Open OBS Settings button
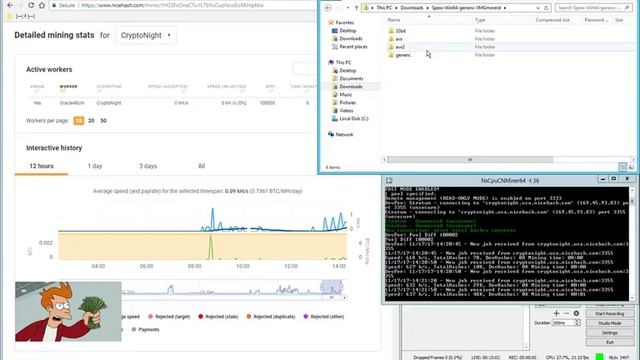The image size is (640, 360). (x=610, y=333)
